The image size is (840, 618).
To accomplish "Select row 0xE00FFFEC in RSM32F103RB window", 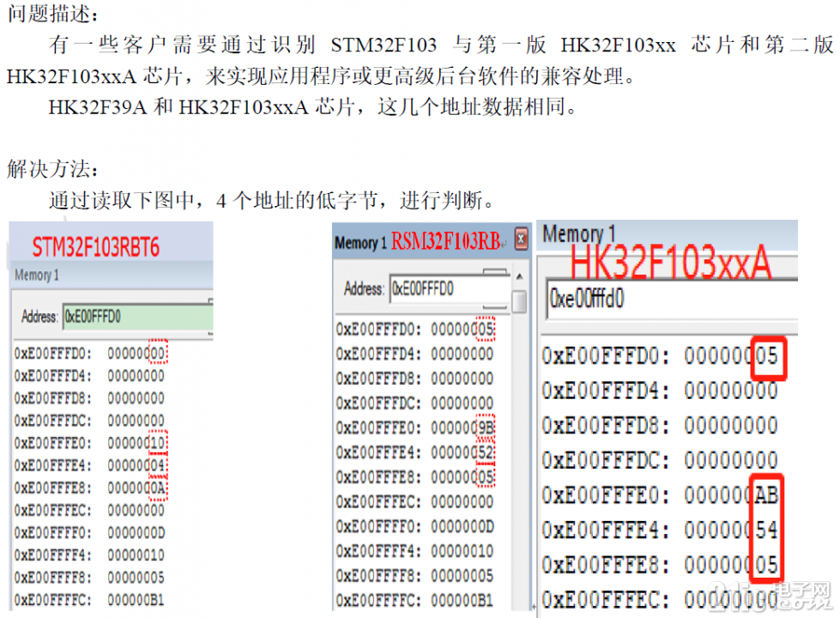I will point(415,501).
